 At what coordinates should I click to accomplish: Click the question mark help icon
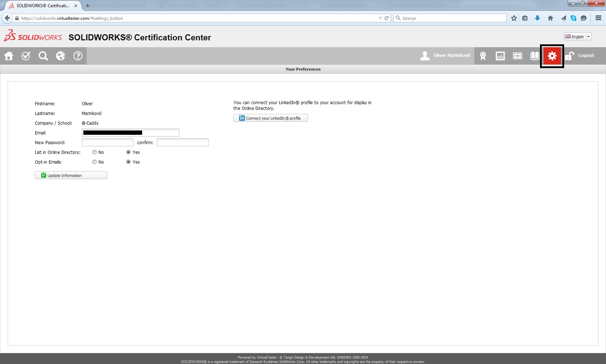pyautogui.click(x=78, y=56)
